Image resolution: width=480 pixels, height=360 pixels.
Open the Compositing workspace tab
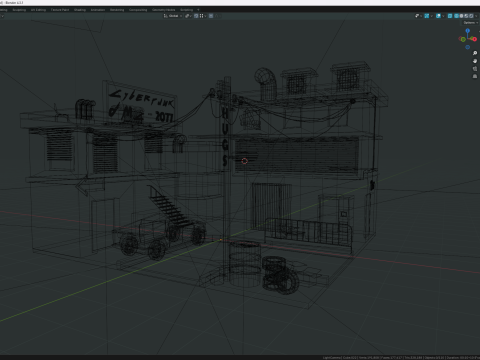(138, 10)
